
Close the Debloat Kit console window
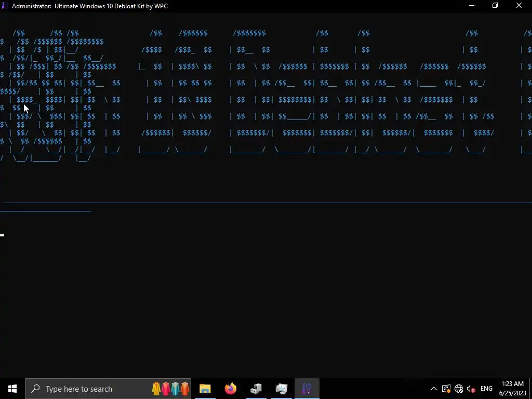click(519, 6)
